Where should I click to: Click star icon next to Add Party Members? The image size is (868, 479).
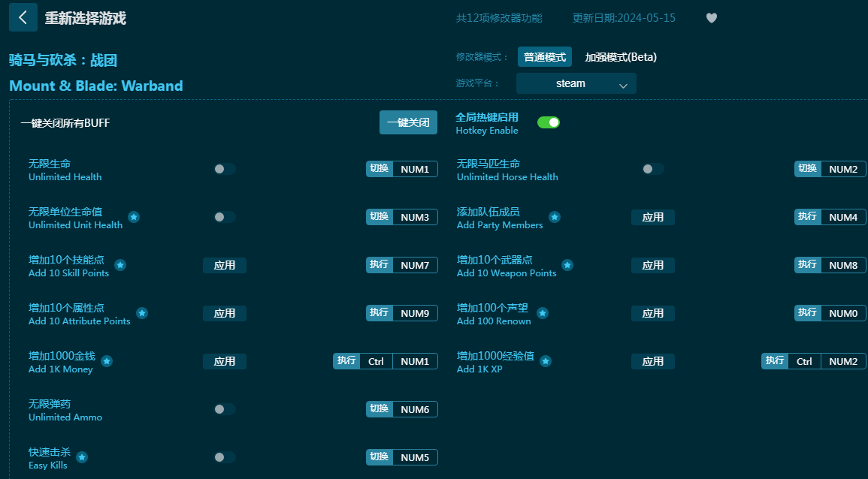click(555, 218)
